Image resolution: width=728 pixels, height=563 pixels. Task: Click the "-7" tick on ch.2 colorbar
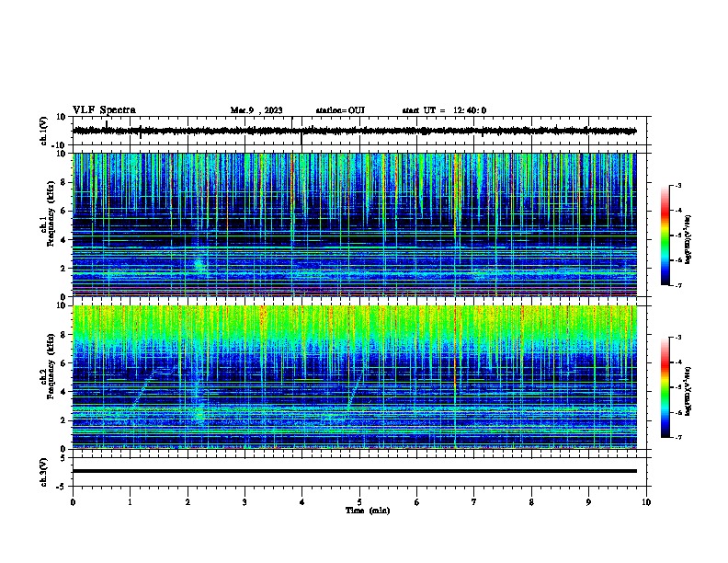click(677, 438)
